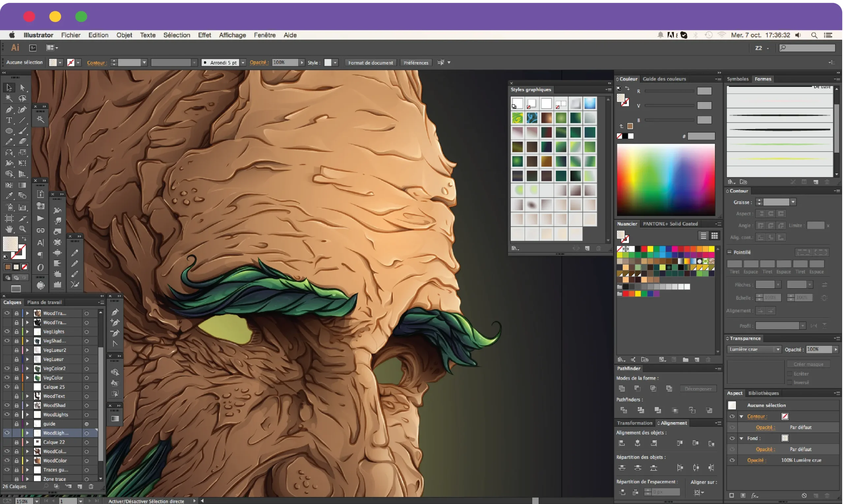Expand the guide layer
The height and width of the screenshot is (504, 844).
[x=27, y=424]
